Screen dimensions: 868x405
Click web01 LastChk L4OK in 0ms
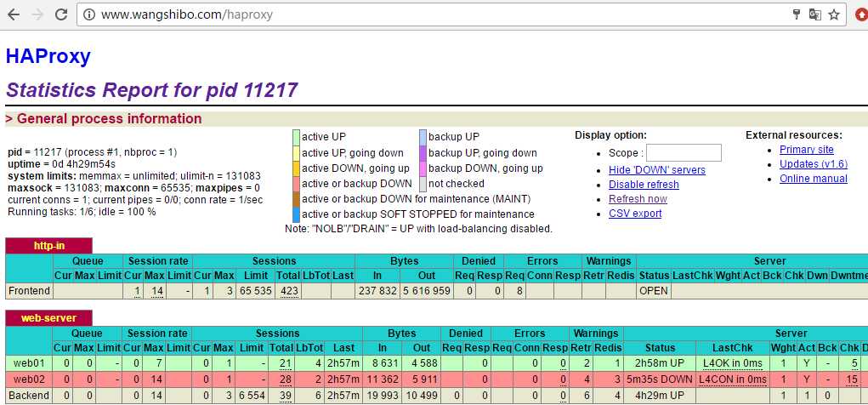[x=732, y=363]
